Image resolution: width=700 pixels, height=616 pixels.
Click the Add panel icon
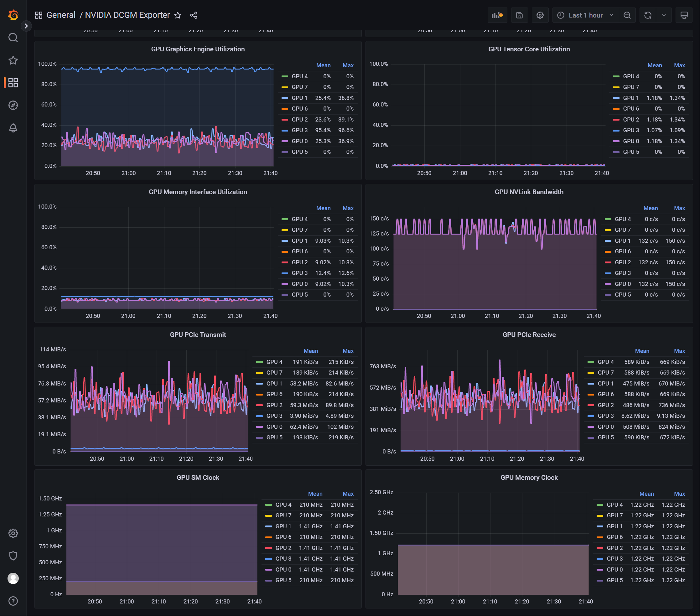point(497,15)
